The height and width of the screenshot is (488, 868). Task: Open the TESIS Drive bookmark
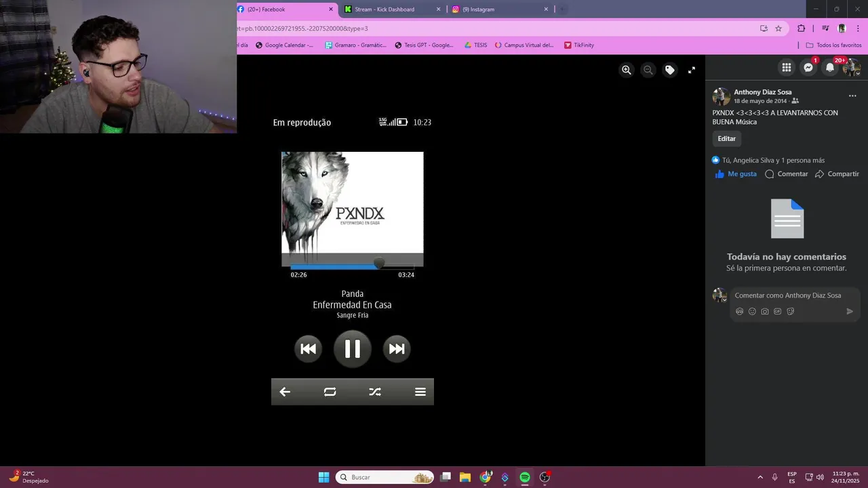tap(475, 45)
